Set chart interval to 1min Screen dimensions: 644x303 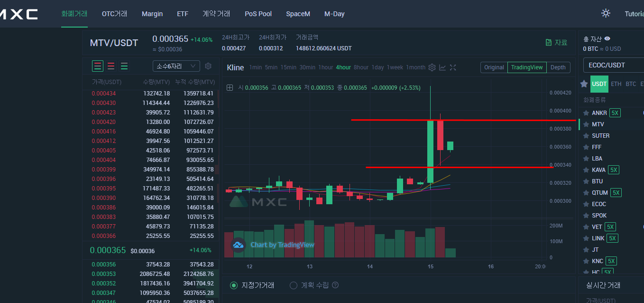point(256,67)
